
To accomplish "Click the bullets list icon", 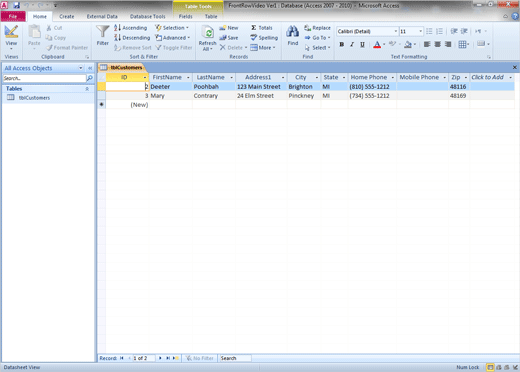I will pyautogui.click(x=429, y=31).
